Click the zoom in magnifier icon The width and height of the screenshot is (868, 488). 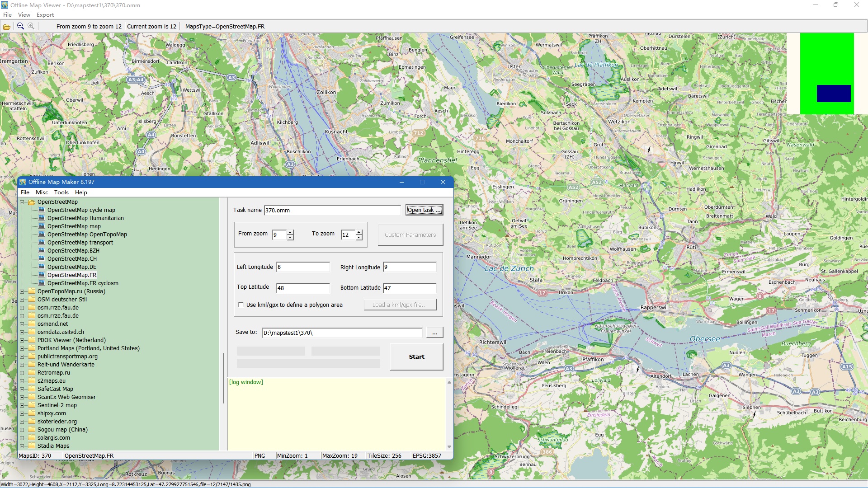click(31, 26)
